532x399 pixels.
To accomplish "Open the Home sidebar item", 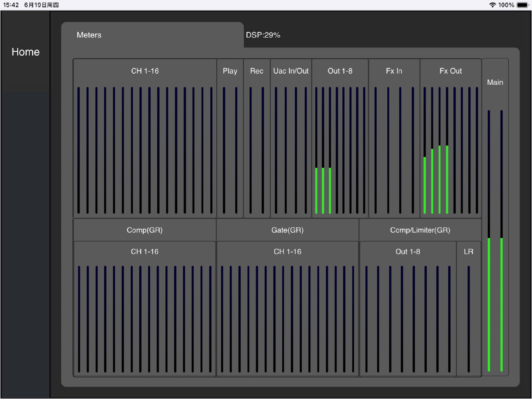I will [25, 52].
